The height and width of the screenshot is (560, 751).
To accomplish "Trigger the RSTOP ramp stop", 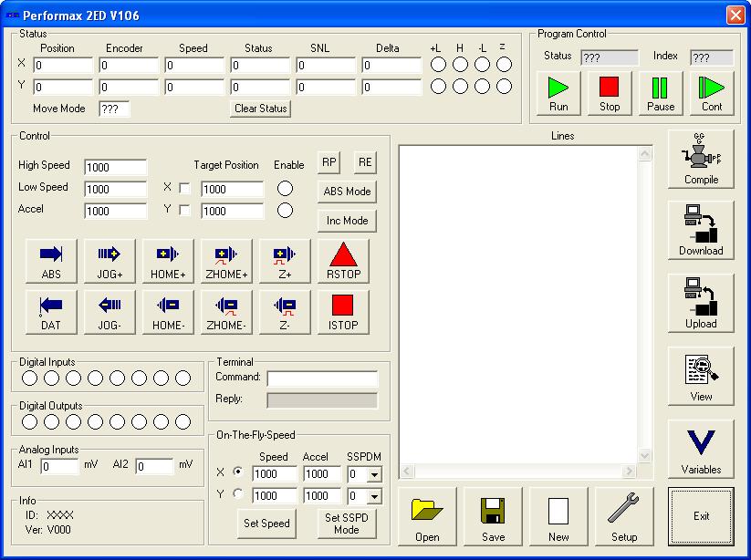I will 343,262.
